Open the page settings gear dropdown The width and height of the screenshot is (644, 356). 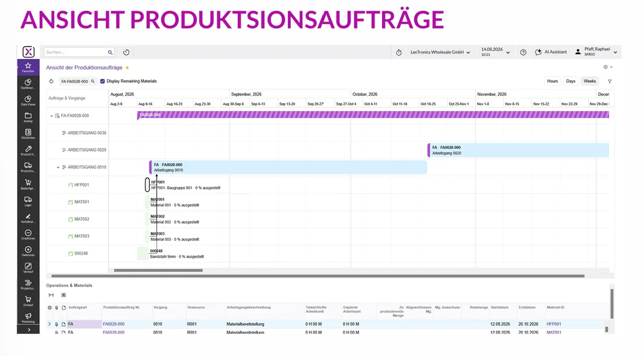(608, 68)
